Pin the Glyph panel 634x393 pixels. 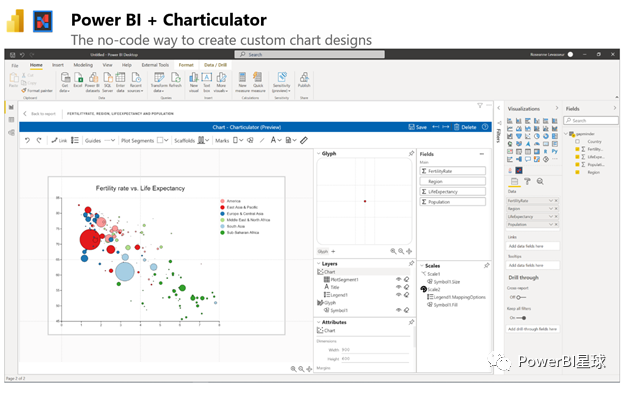tap(411, 154)
